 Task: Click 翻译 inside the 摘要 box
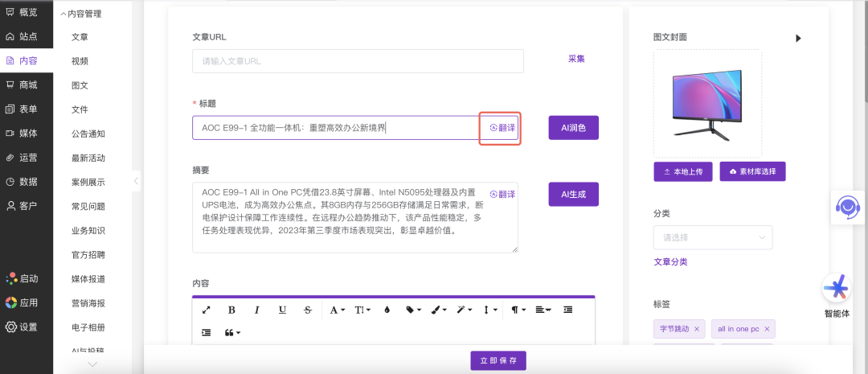coord(502,195)
